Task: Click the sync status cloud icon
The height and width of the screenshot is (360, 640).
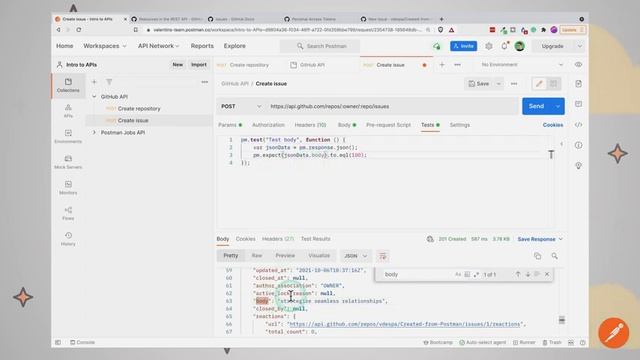Action: click(x=437, y=46)
